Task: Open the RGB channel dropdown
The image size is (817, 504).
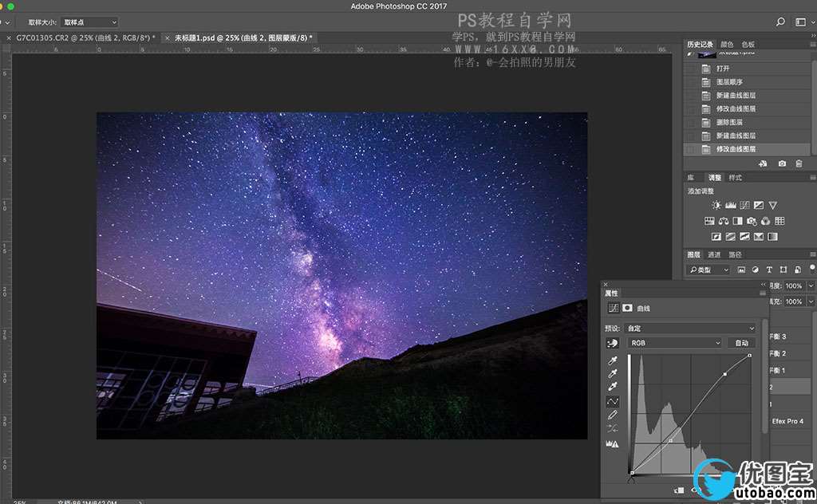Action: click(674, 343)
